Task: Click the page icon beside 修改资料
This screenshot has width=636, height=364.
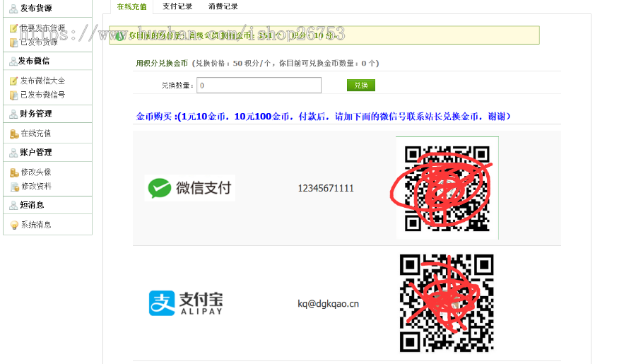Action: tap(14, 187)
